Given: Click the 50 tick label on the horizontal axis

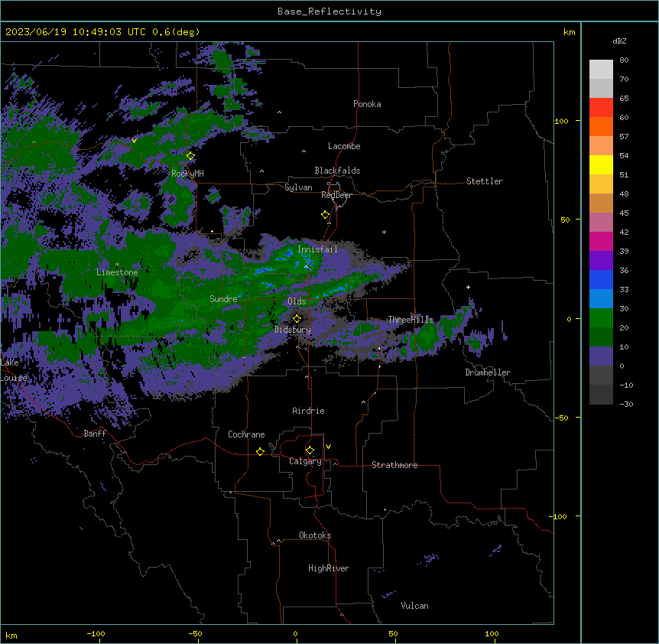Looking at the screenshot, I should tap(393, 633).
